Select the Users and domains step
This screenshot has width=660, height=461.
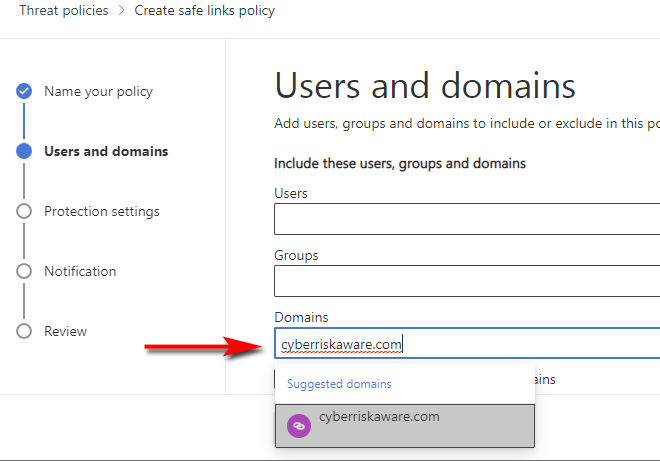106,151
